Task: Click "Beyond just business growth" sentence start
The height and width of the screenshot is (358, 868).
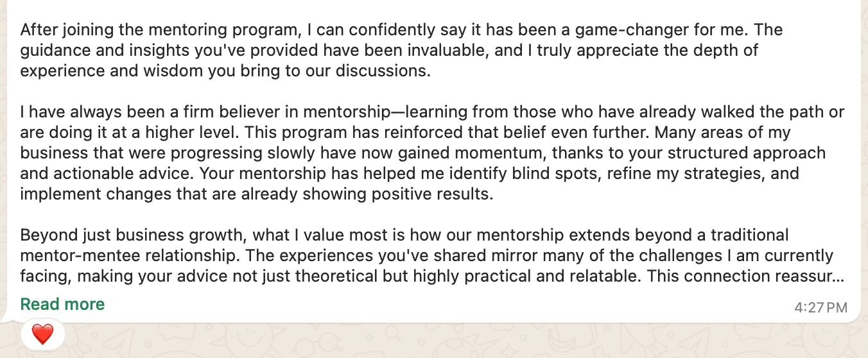Action: pos(131,235)
